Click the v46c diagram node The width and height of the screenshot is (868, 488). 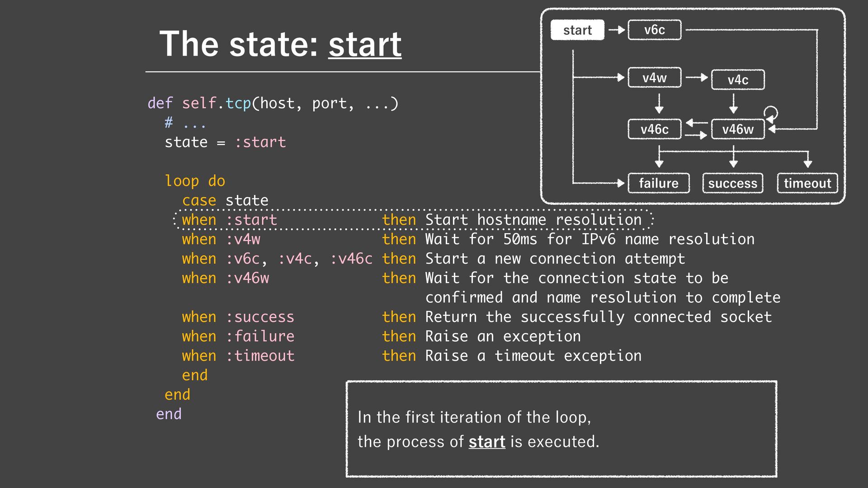coord(654,129)
